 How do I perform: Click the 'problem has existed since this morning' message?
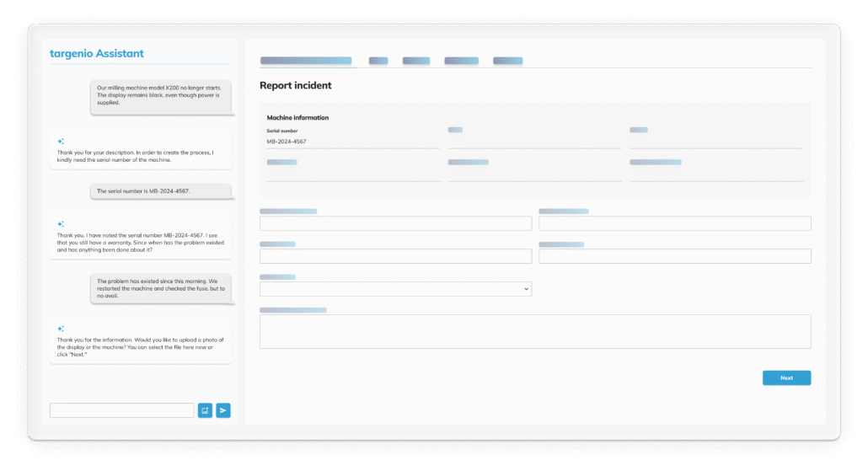click(x=160, y=289)
